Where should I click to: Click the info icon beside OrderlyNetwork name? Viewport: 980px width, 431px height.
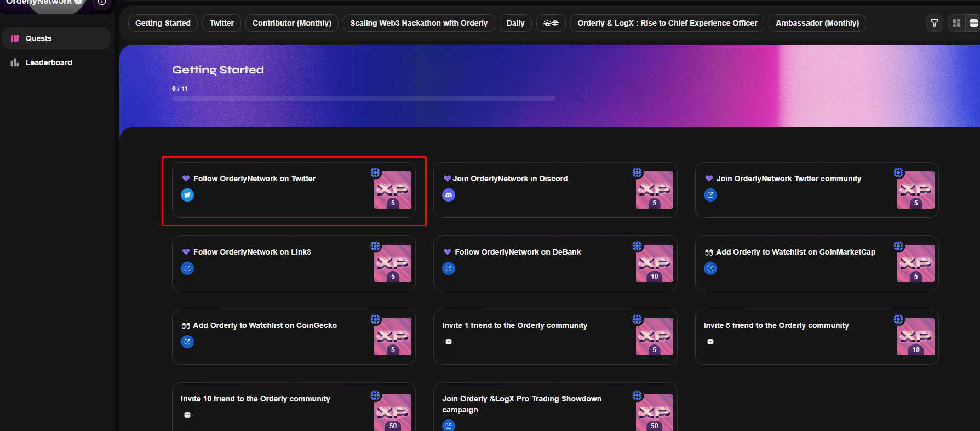102,3
